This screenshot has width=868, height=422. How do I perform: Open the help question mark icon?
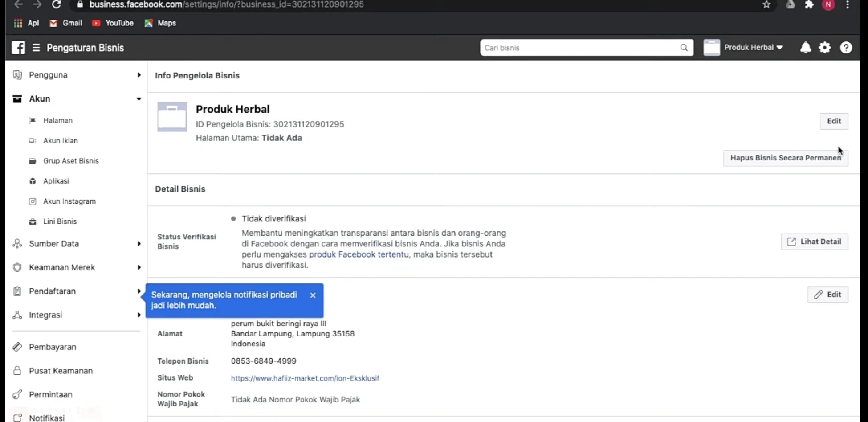[x=846, y=48]
